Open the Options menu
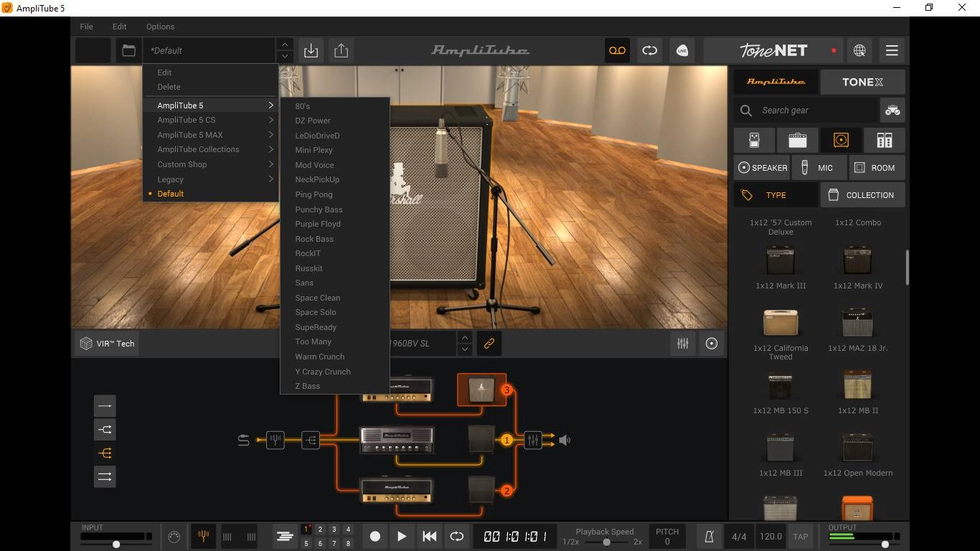 (x=160, y=27)
